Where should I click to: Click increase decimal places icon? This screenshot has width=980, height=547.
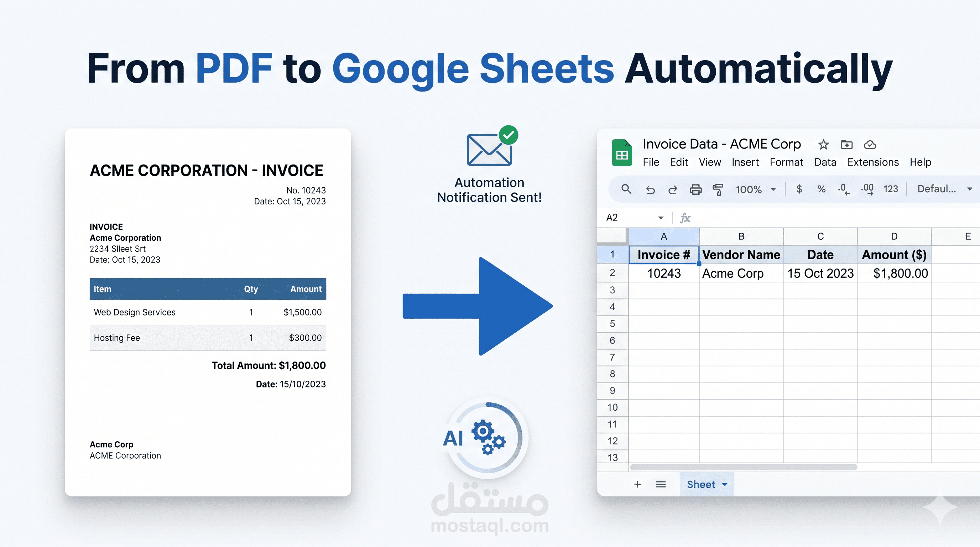point(867,189)
